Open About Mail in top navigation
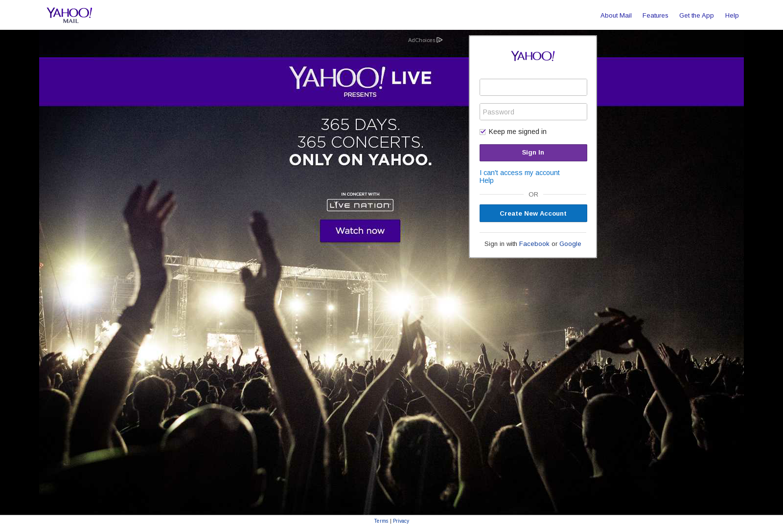The width and height of the screenshot is (783, 532). coord(616,16)
